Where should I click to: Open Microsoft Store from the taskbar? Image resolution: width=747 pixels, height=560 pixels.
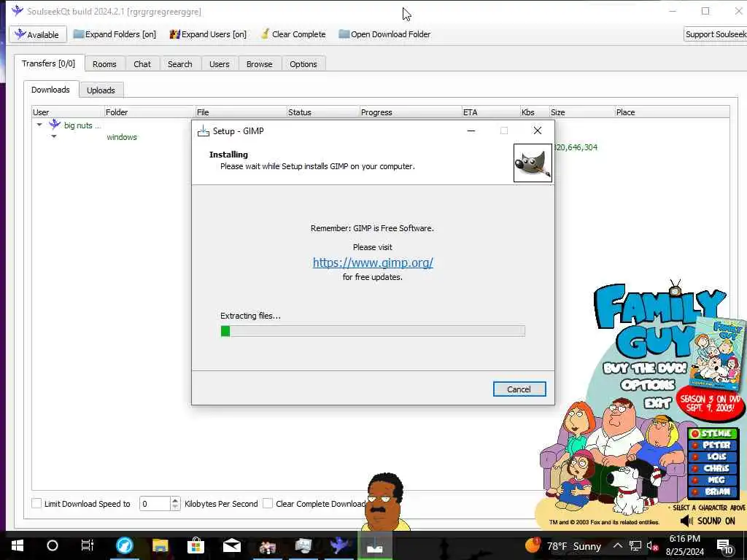[196, 545]
